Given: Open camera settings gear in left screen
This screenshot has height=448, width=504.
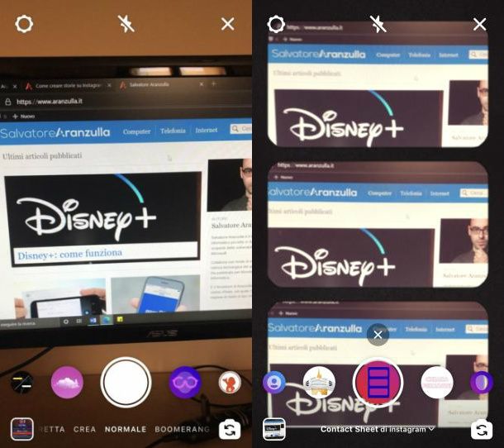Looking at the screenshot, I should coord(24,24).
